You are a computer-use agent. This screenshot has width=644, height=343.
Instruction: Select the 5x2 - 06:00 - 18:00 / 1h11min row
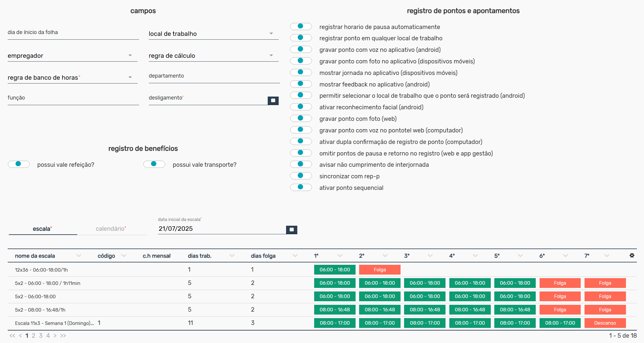pos(322,283)
